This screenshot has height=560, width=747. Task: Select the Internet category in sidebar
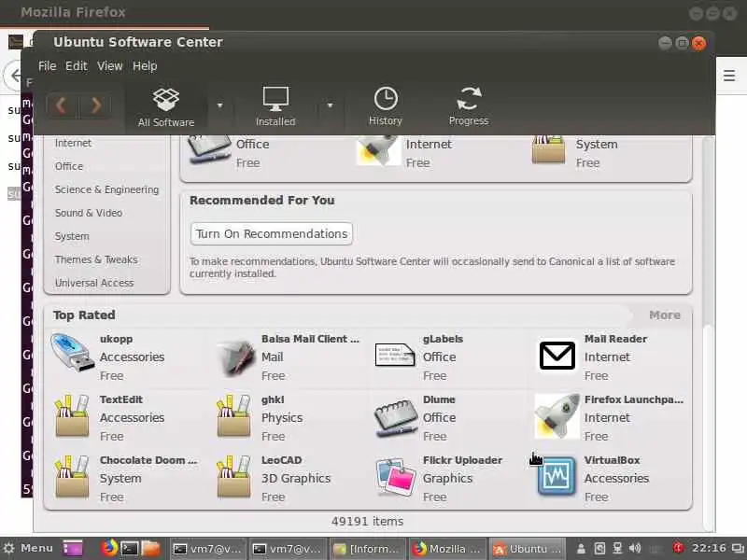(x=73, y=143)
